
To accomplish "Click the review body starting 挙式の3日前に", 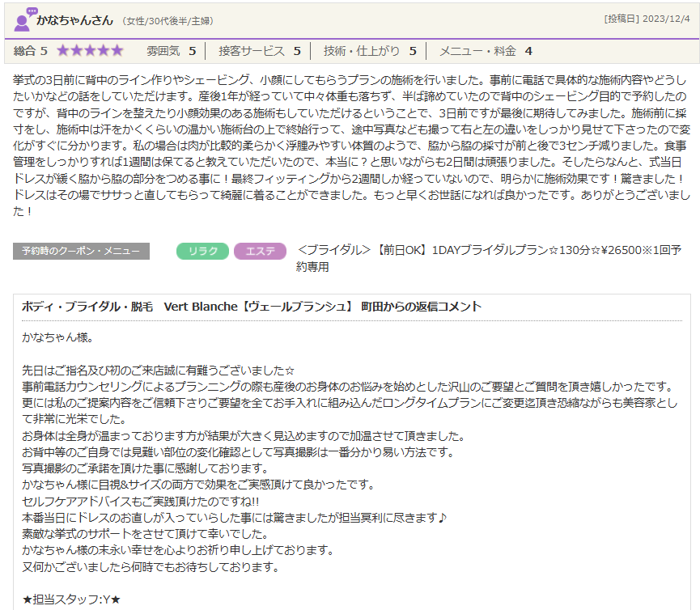I will pos(352,146).
